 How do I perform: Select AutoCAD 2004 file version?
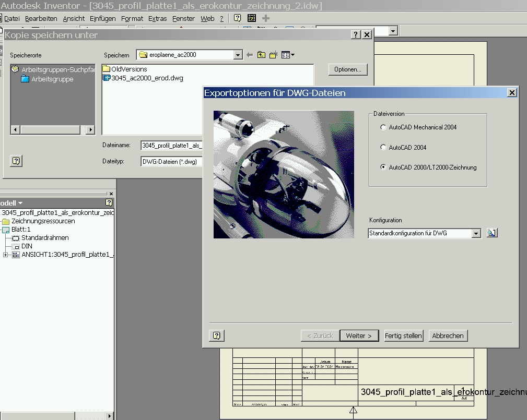[383, 147]
